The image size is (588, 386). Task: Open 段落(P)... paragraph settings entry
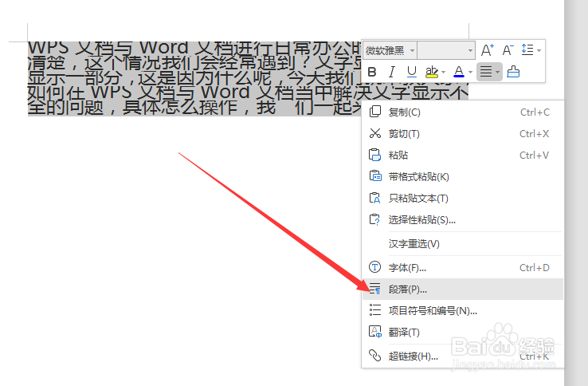click(462, 289)
